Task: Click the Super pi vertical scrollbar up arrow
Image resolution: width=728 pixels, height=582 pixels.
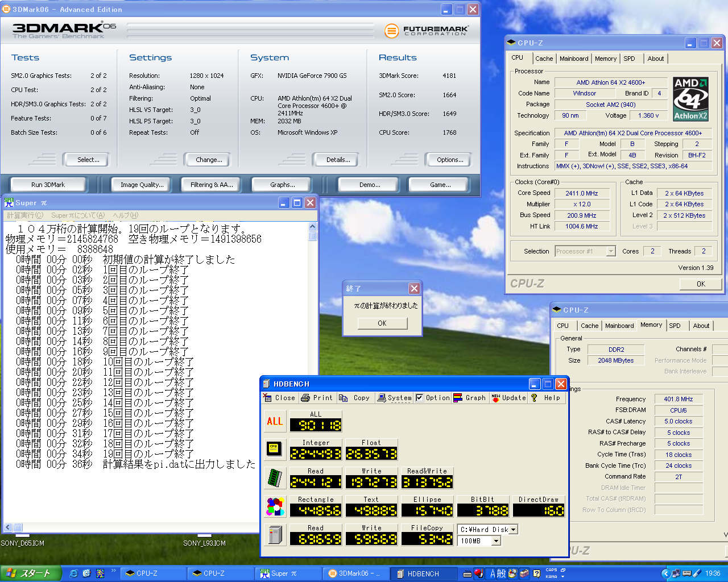Action: tap(312, 227)
